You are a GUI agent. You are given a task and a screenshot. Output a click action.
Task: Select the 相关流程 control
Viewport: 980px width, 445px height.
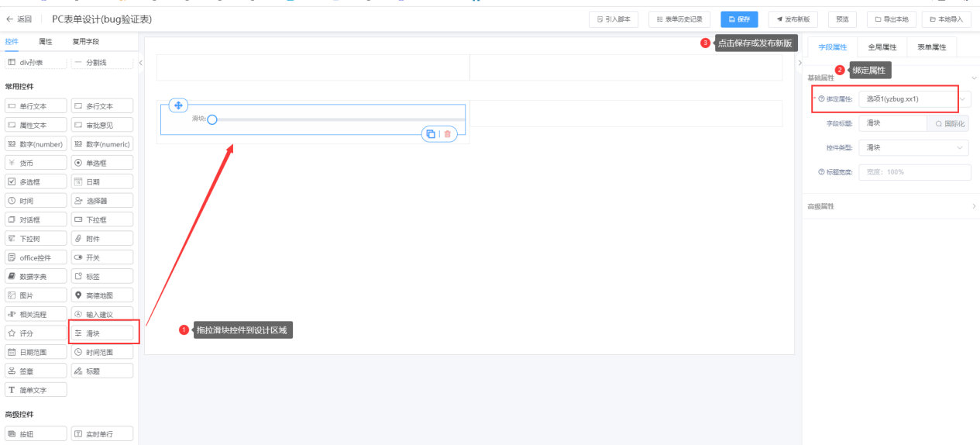coord(36,315)
